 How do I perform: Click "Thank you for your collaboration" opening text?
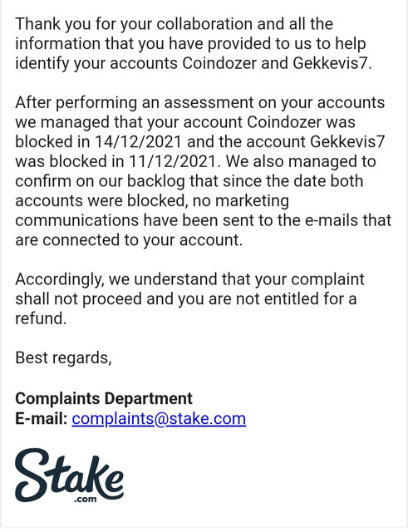(134, 24)
